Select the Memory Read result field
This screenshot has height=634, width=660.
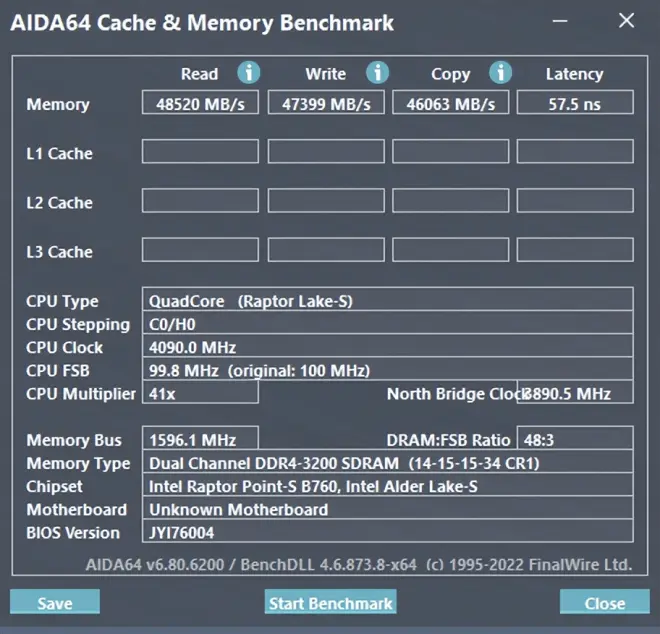200,103
